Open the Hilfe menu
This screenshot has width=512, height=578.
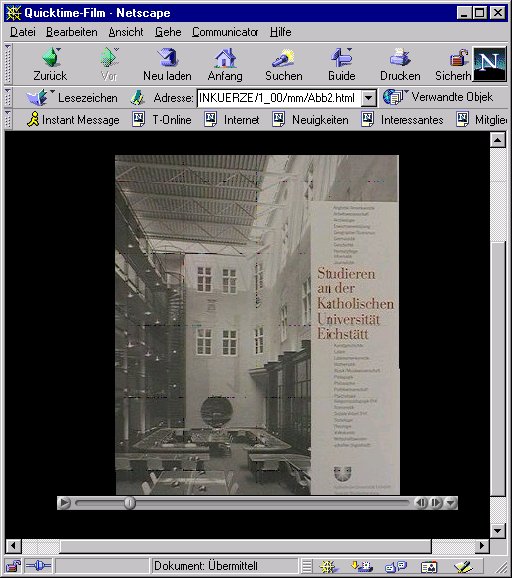tap(281, 32)
